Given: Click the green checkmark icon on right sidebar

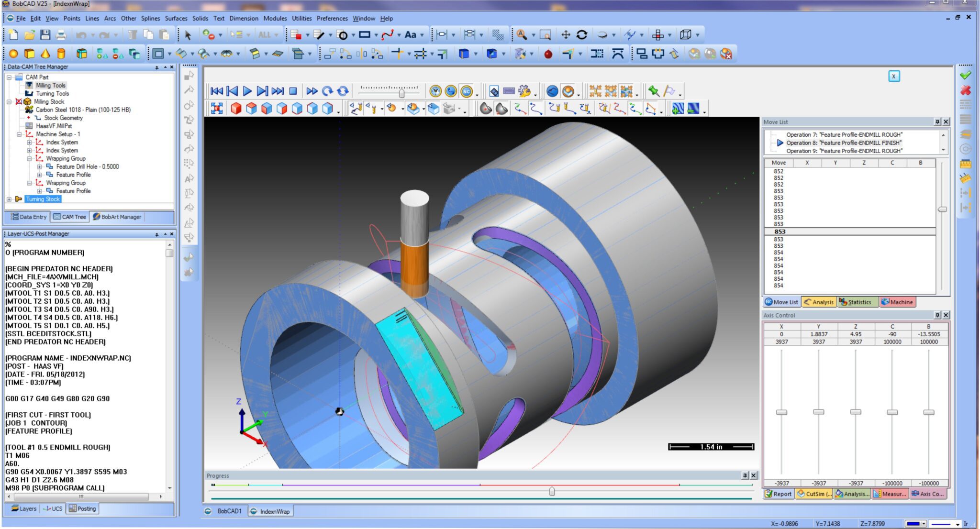Looking at the screenshot, I should [965, 76].
